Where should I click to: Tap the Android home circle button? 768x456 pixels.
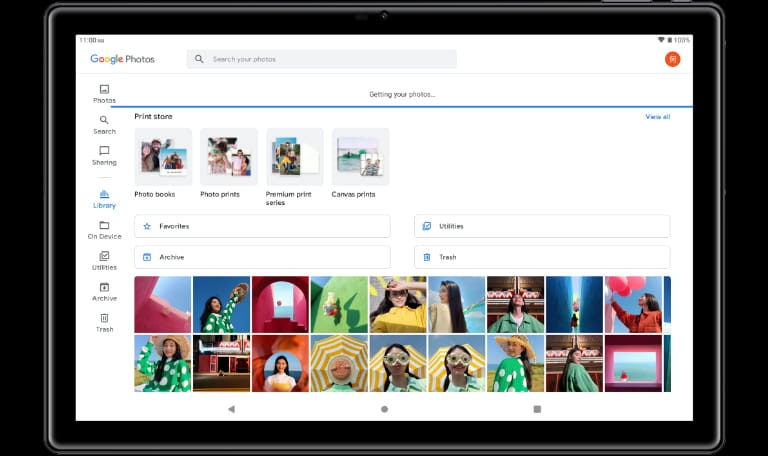coord(384,409)
